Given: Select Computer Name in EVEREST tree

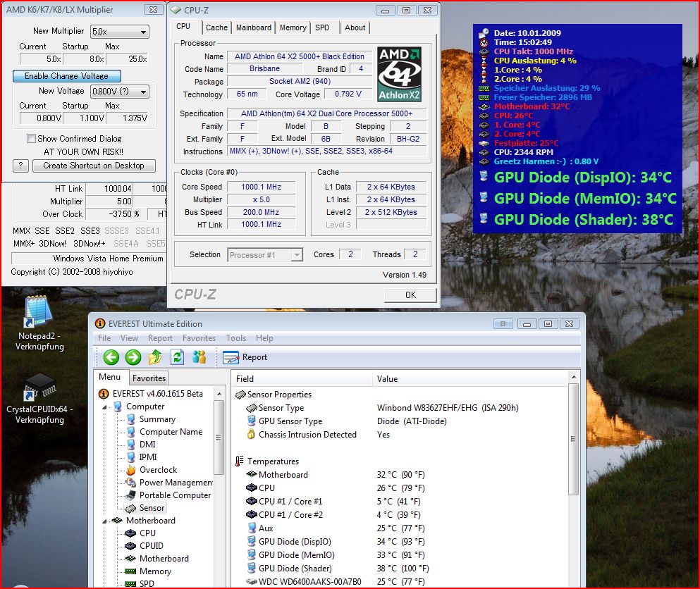Looking at the screenshot, I should pyautogui.click(x=171, y=432).
